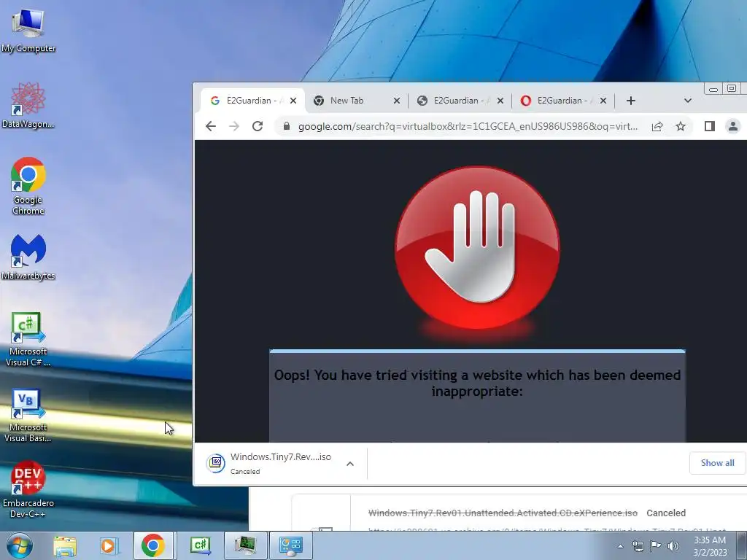
Task: Close the globe-icon E2Guardian tab
Action: pos(500,101)
